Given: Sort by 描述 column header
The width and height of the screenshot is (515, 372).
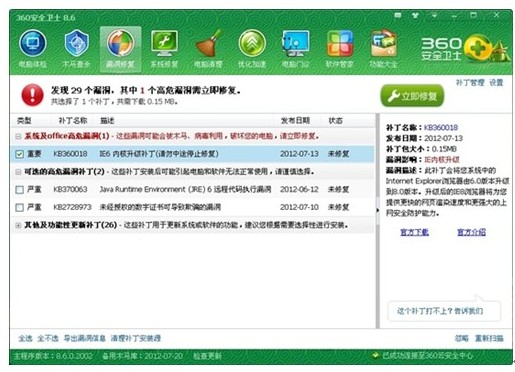Looking at the screenshot, I should pos(107,121).
